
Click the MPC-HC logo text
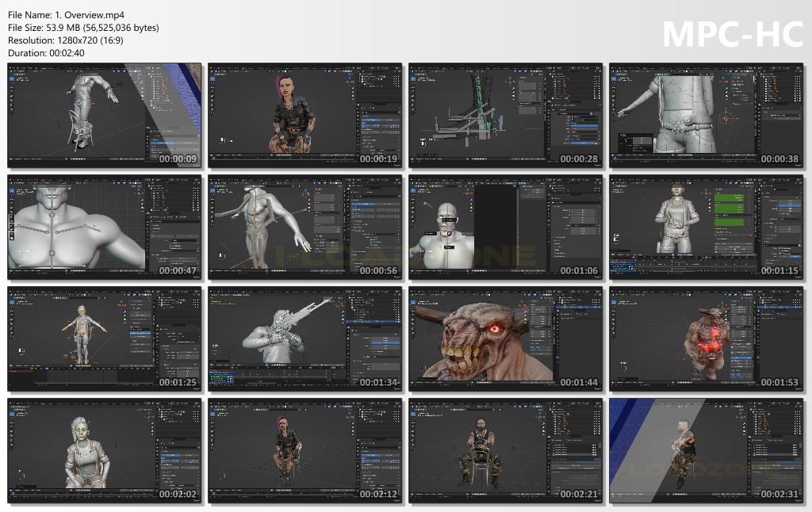(x=733, y=34)
